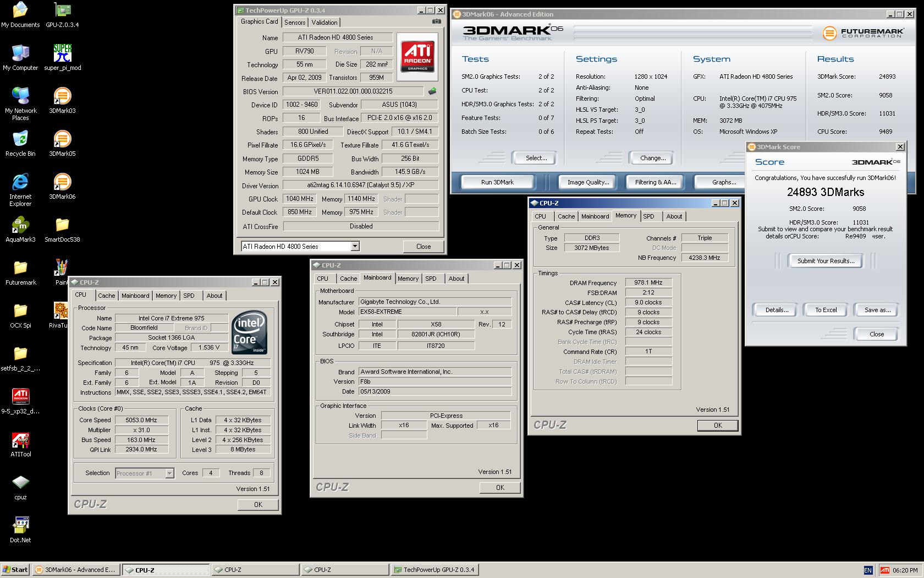This screenshot has height=578, width=924.
Task: Switch to the Sensors tab in GPU-Z
Action: (x=295, y=23)
